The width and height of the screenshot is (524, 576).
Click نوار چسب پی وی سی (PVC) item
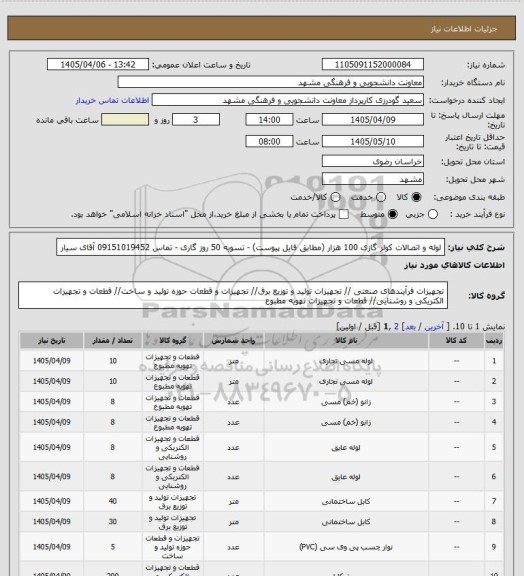pos(346,547)
